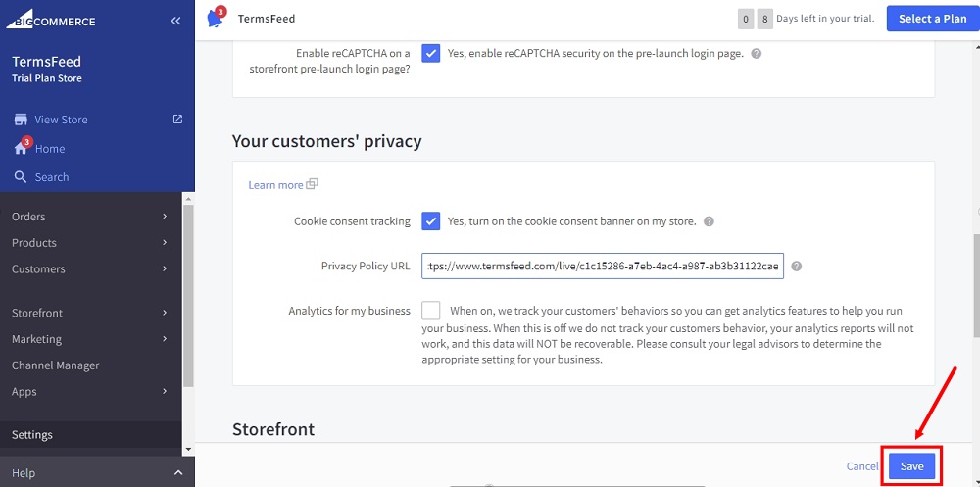Open Orders in sidebar

pos(28,217)
